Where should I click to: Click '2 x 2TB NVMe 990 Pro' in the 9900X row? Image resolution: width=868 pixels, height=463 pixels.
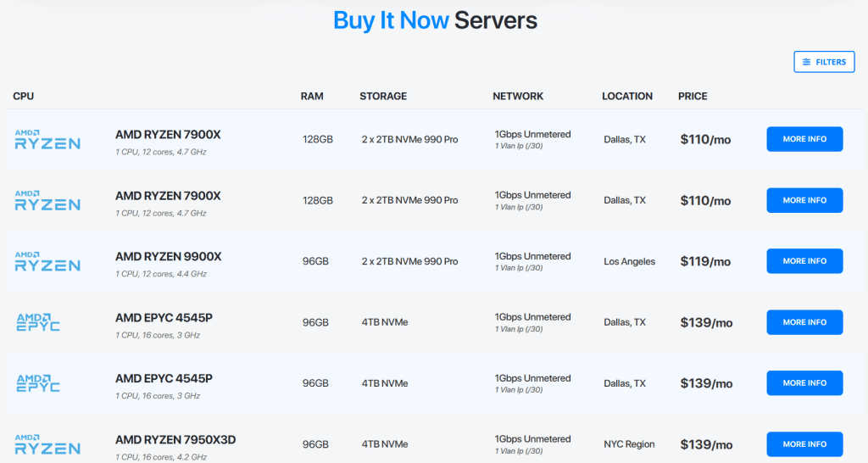[x=409, y=261]
